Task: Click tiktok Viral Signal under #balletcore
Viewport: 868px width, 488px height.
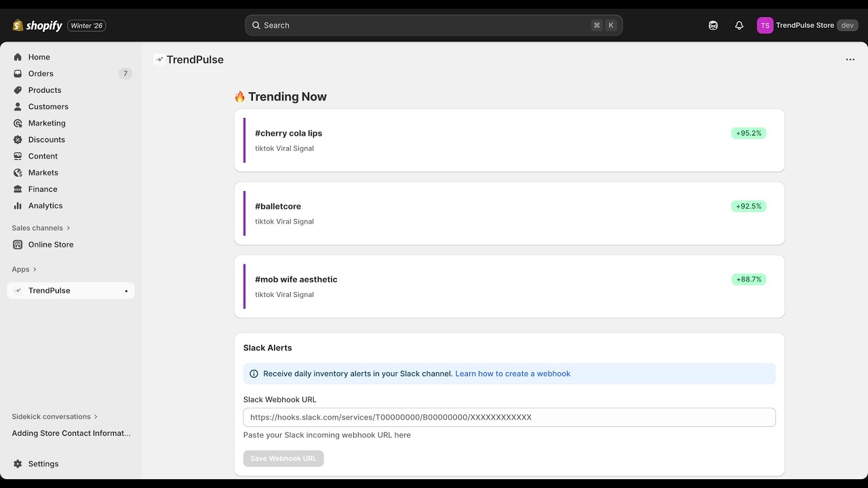Action: [284, 222]
